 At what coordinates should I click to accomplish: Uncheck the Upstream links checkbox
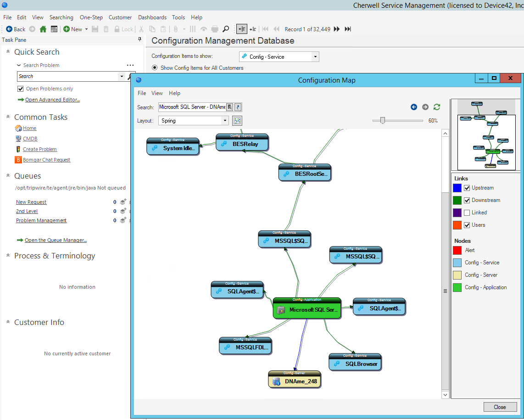(x=467, y=188)
